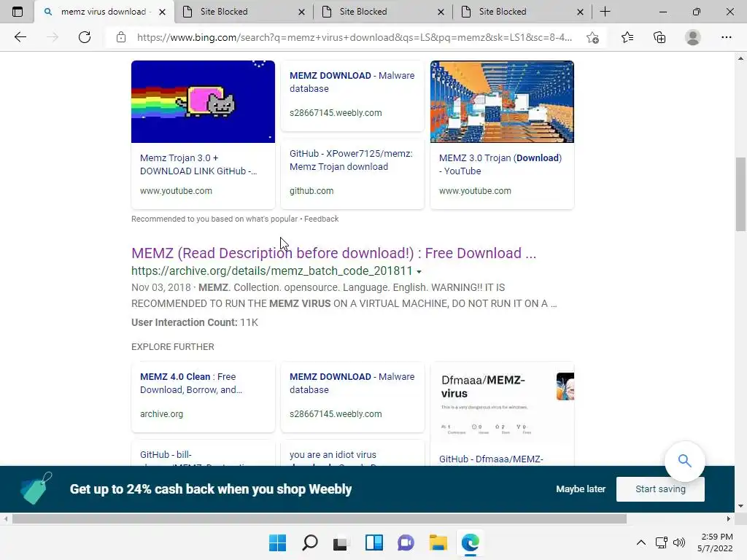The height and width of the screenshot is (560, 747).
Task: Click the vertical scrollbar down arrow
Action: click(x=740, y=506)
